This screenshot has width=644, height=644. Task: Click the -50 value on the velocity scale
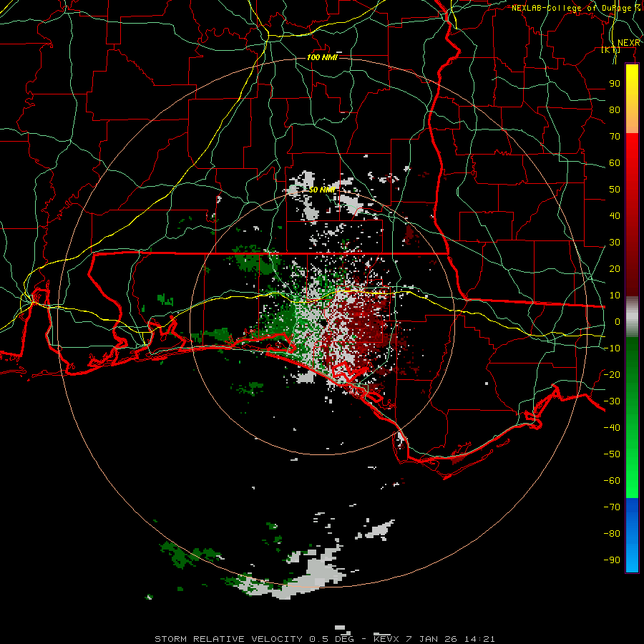[x=612, y=454]
